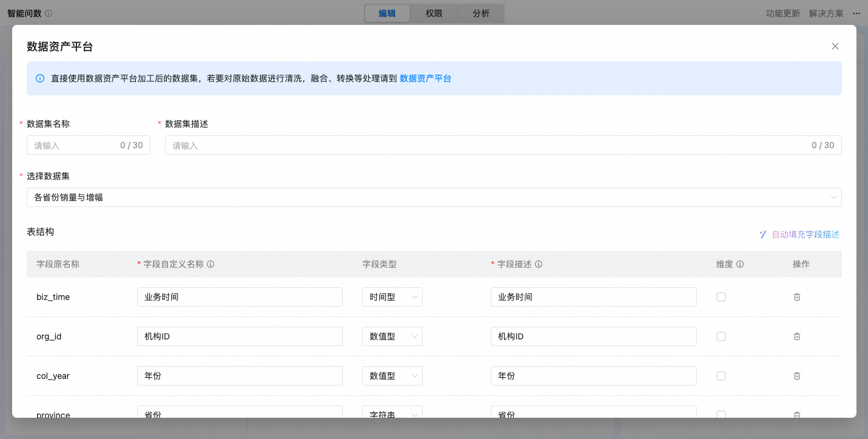
Task: Follow the 数据资产平台 link in the notice
Action: pyautogui.click(x=426, y=78)
